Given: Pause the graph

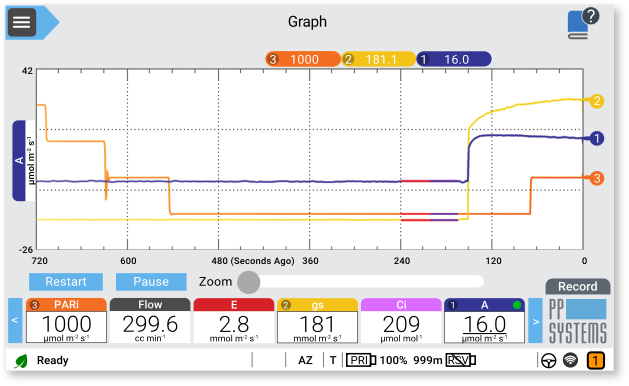Looking at the screenshot, I should 151,282.
